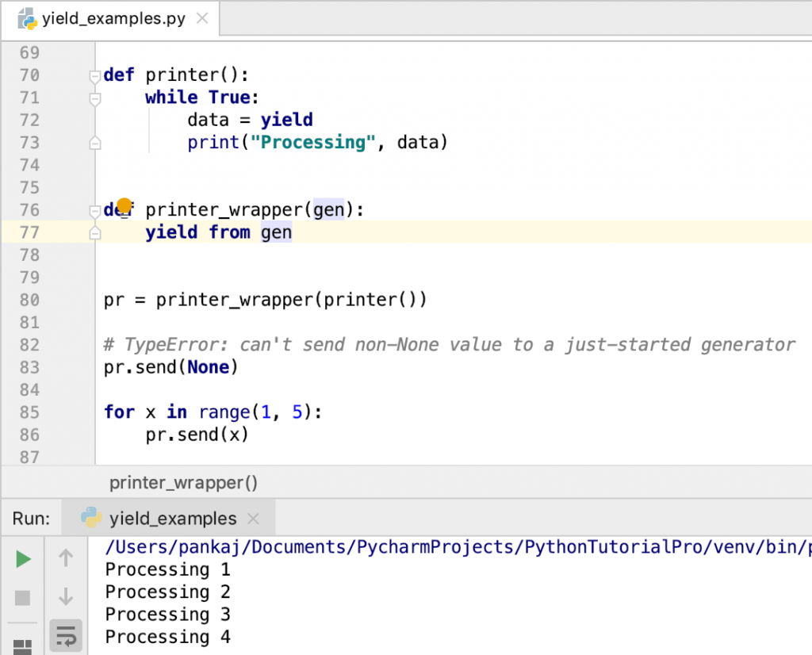This screenshot has height=655, width=812.
Task: Click the yellow intention bulb near line 76
Action: point(123,205)
